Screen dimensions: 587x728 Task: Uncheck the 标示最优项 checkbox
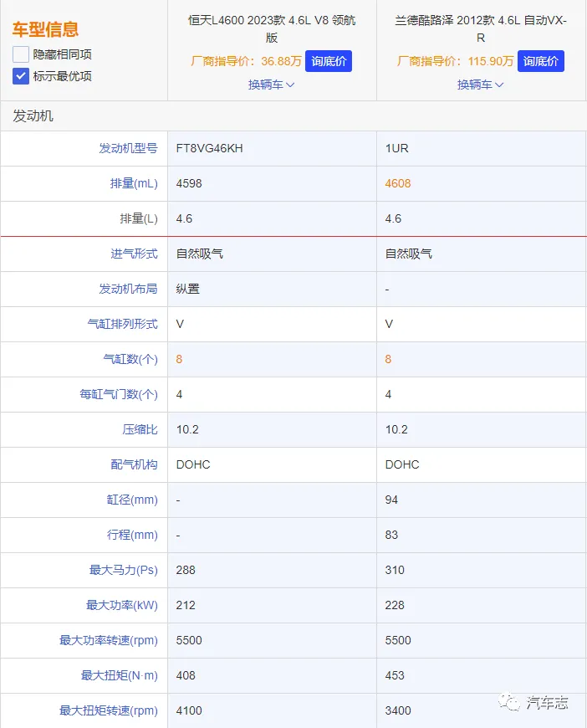click(20, 76)
